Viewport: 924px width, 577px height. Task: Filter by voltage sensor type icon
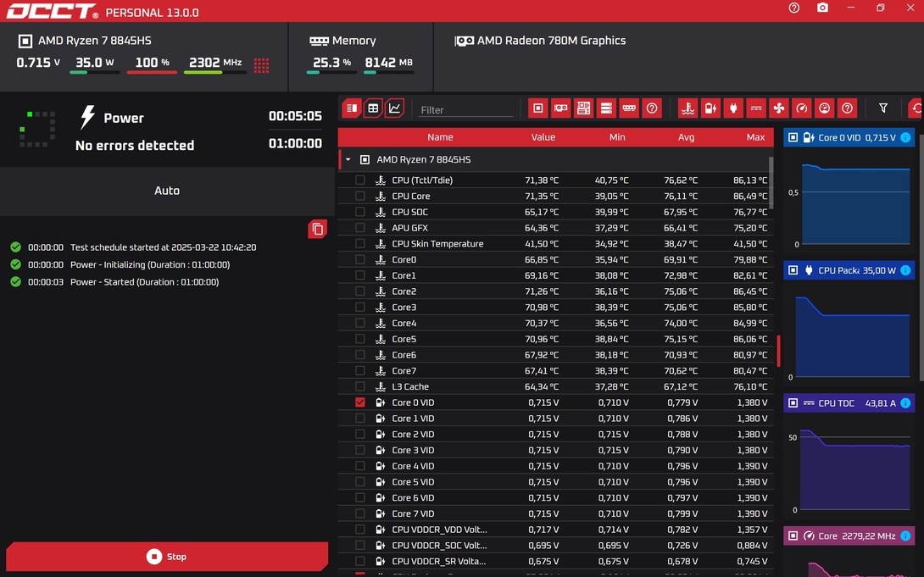pyautogui.click(x=710, y=108)
